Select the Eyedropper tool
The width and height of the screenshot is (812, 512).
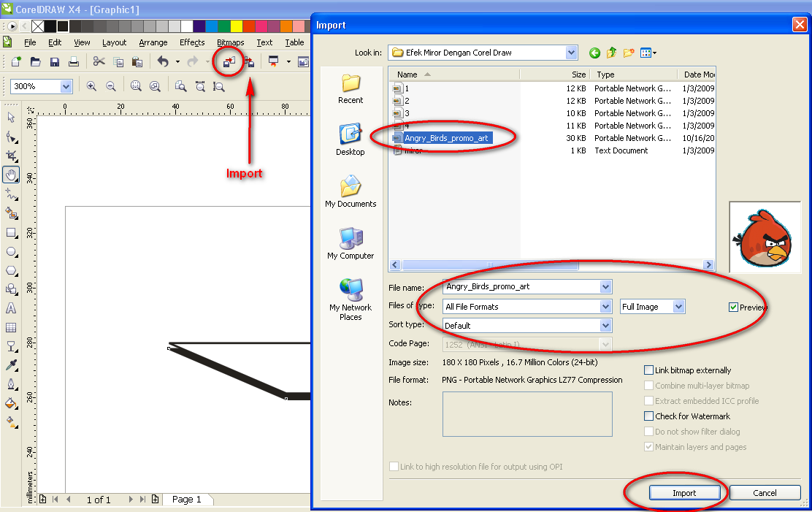click(x=10, y=365)
